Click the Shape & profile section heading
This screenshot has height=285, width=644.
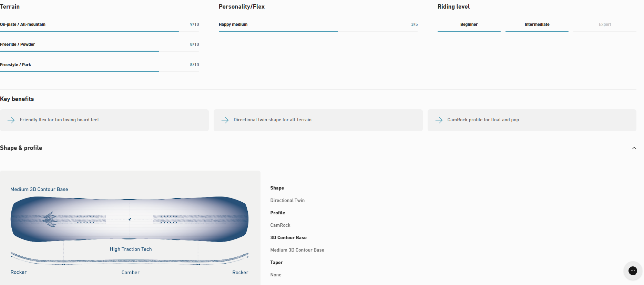tap(21, 148)
